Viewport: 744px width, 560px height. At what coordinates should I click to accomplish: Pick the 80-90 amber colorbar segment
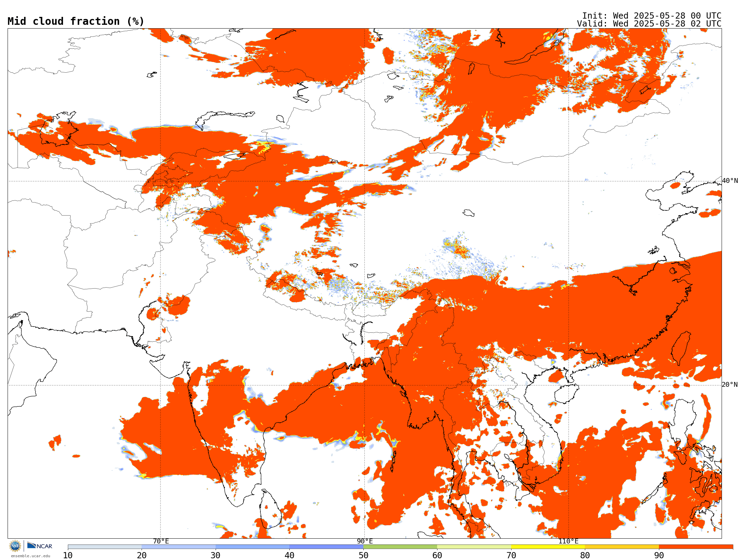coord(622,547)
